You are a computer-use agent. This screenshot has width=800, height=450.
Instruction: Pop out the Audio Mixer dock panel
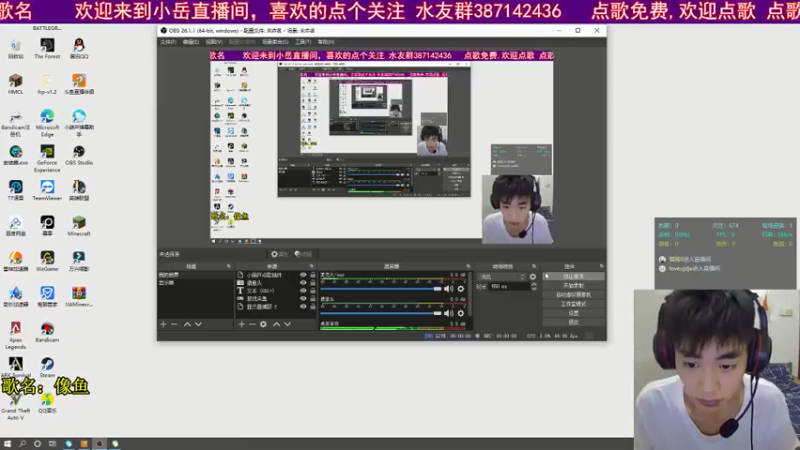[x=468, y=266]
